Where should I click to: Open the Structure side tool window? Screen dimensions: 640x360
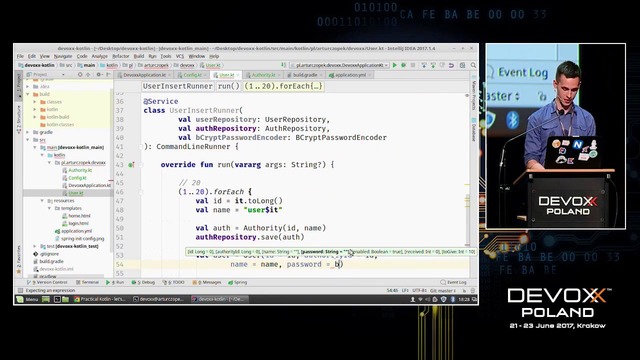coord(19,119)
